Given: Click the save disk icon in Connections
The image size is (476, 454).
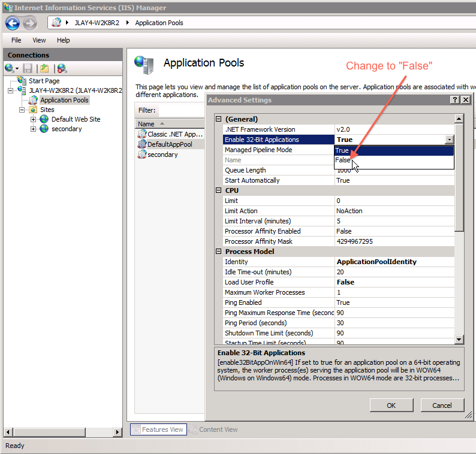Looking at the screenshot, I should [x=28, y=68].
